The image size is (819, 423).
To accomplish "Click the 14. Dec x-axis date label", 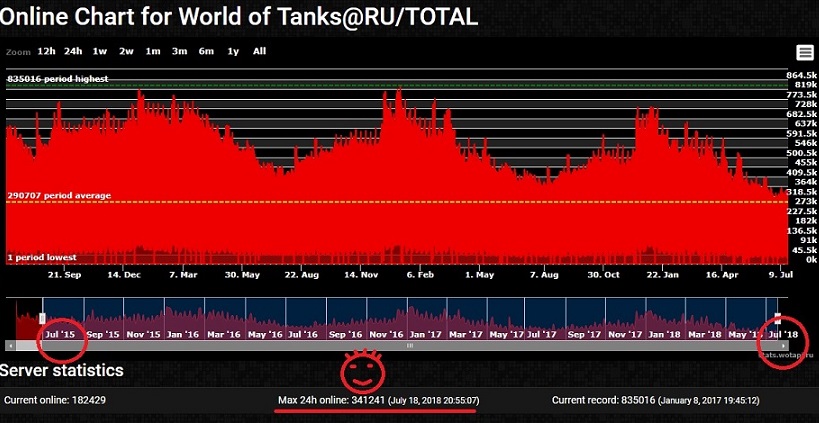I will 124,274.
